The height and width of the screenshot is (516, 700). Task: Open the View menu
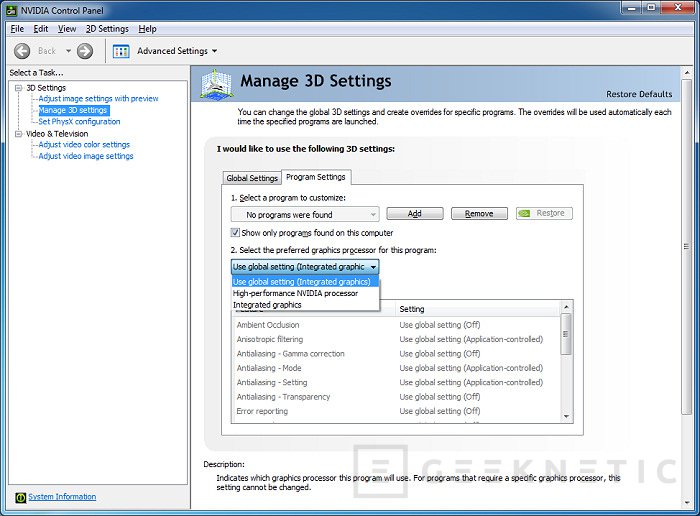[x=67, y=29]
